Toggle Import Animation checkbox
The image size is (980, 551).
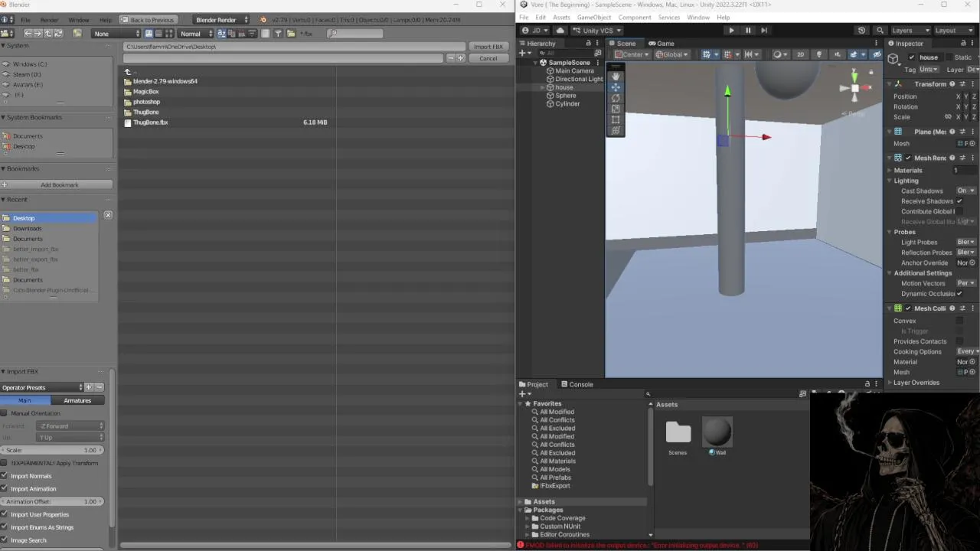[x=5, y=489]
